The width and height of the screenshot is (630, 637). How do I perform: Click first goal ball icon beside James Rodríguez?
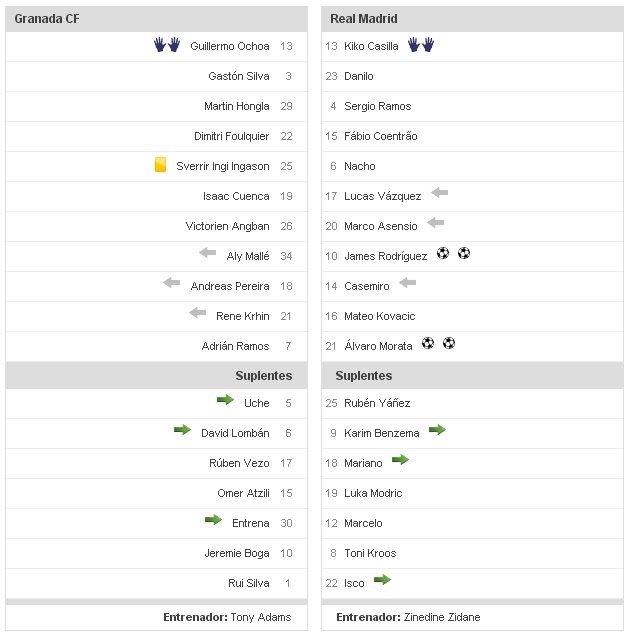click(x=443, y=253)
